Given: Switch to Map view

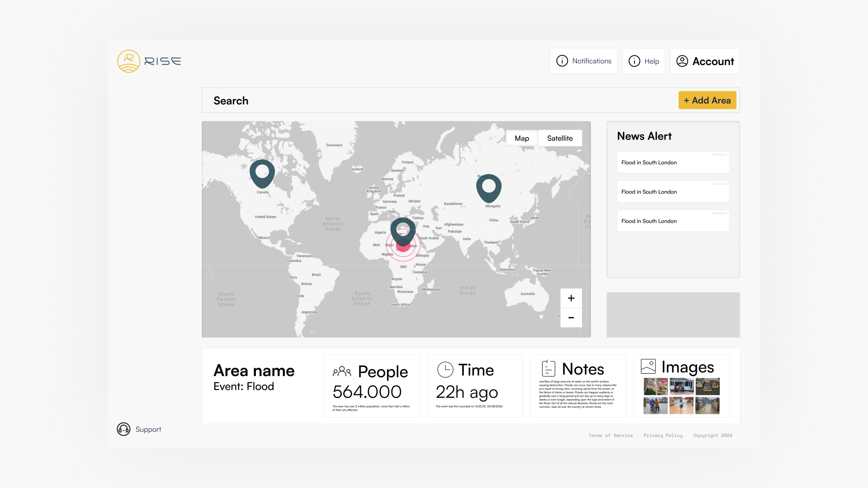Looking at the screenshot, I should 521,138.
